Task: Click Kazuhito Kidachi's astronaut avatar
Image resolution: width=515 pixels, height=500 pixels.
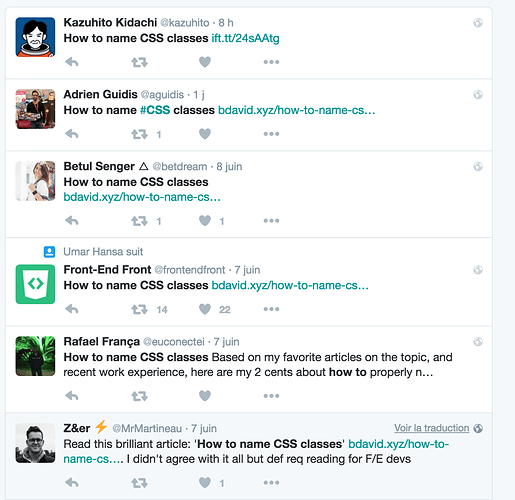Action: tap(35, 37)
